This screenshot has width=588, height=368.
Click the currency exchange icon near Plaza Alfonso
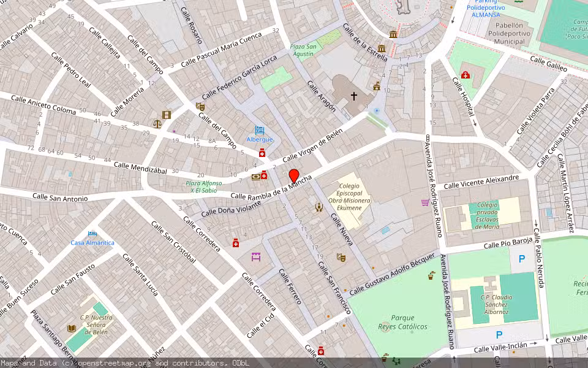[x=256, y=177]
